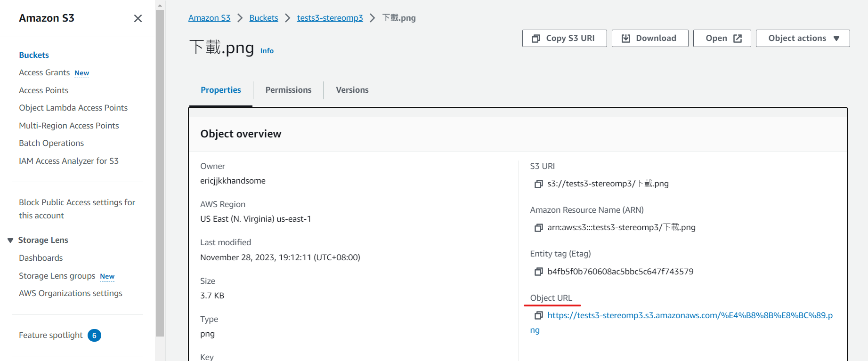
Task: Open Batch Operations in sidebar
Action: point(51,143)
